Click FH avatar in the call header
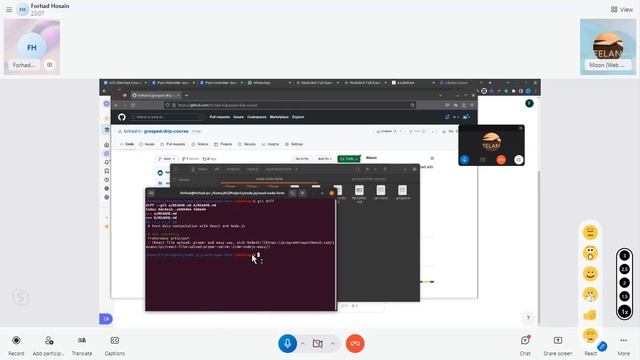Viewport: 640px width, 360px height. tap(22, 9)
